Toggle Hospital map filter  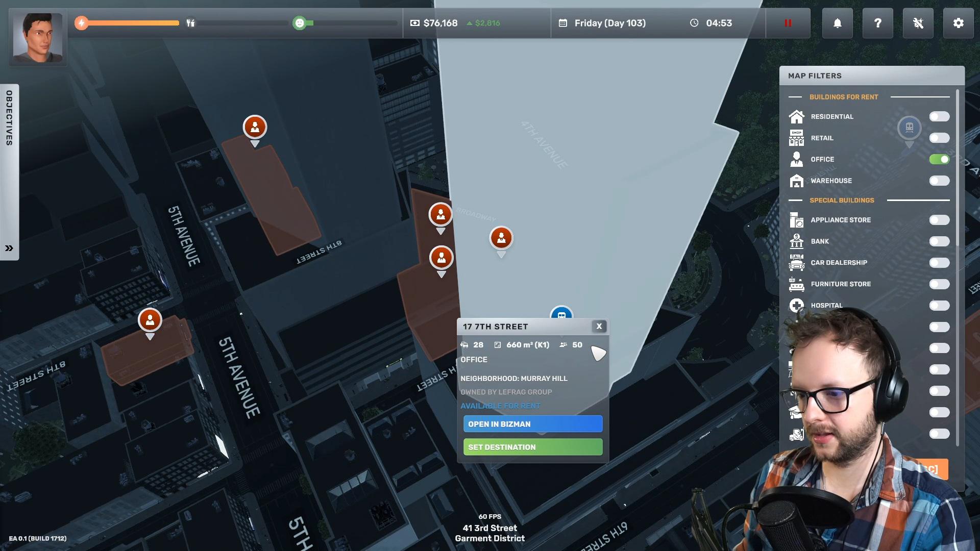[x=939, y=306]
